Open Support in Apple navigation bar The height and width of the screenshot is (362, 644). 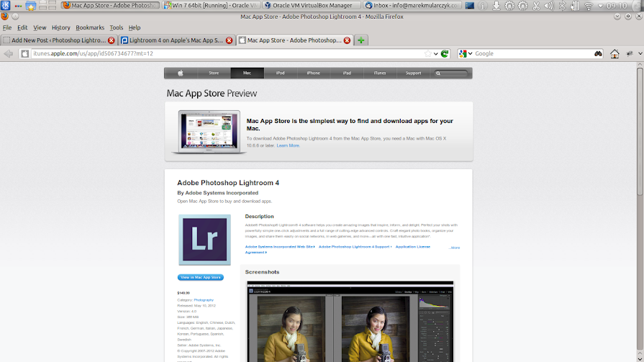413,73
